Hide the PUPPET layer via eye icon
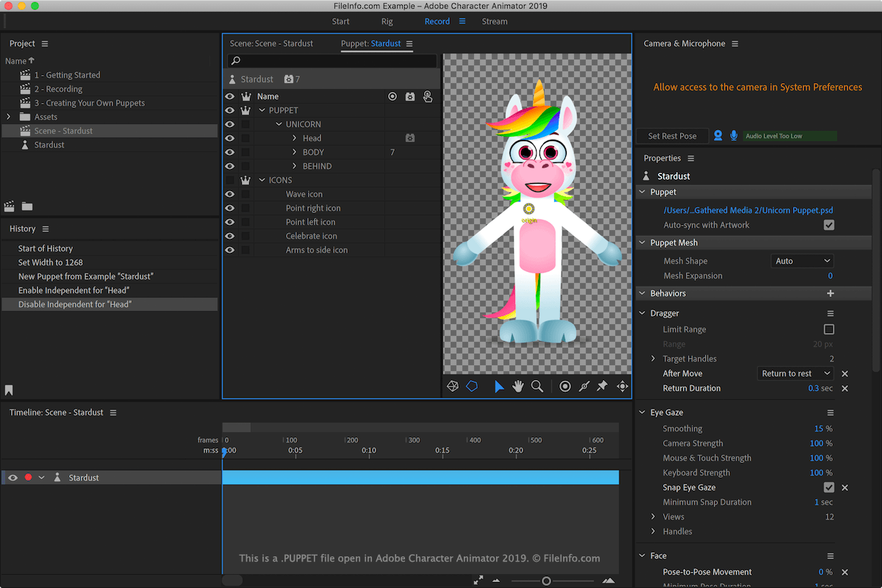 [230, 110]
